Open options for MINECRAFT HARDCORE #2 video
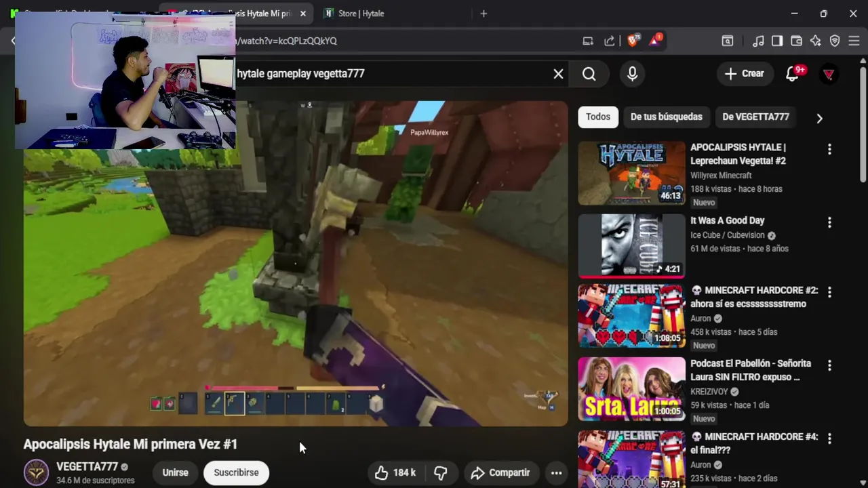The height and width of the screenshot is (488, 868). coord(829,292)
